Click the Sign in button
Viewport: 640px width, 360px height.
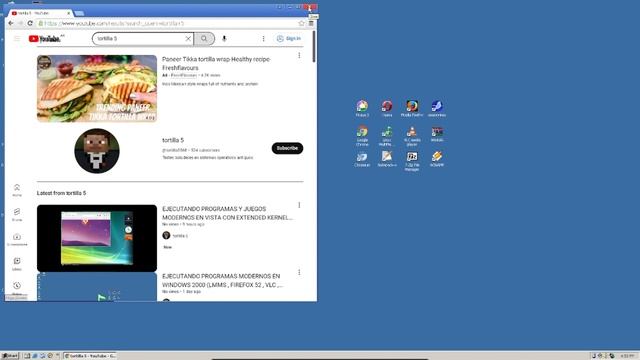289,38
